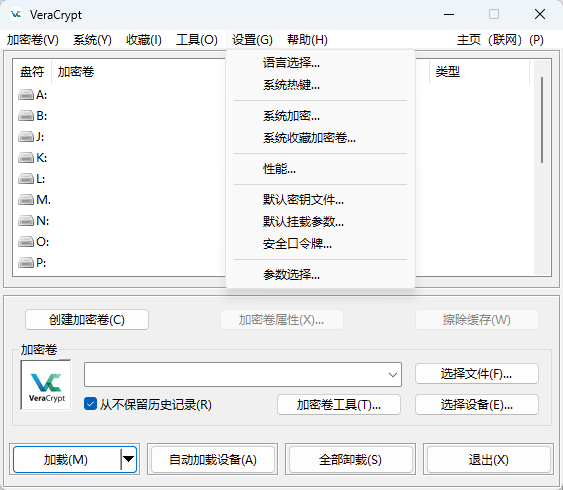Screen dimensions: 563x490
Task: Click the 选择设备(E)... button
Action: tap(477, 405)
